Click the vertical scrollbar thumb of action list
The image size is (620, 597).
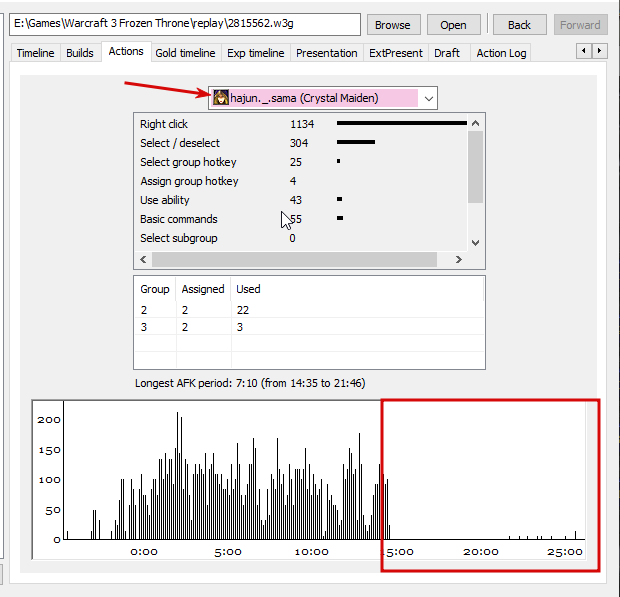pos(476,167)
